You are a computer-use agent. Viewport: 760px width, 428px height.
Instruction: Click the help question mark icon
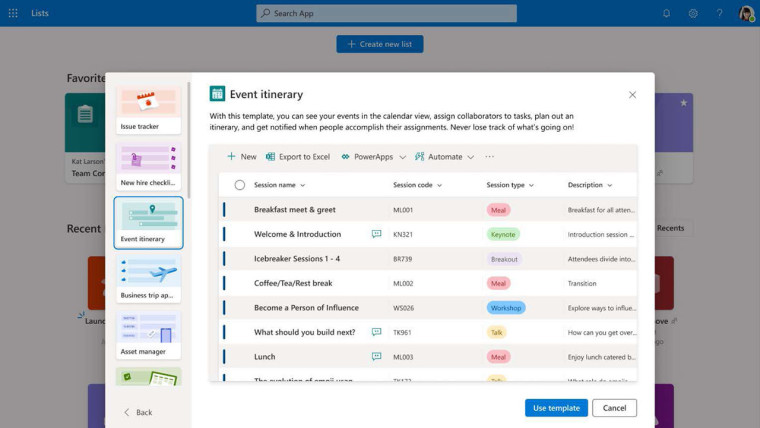tap(719, 13)
